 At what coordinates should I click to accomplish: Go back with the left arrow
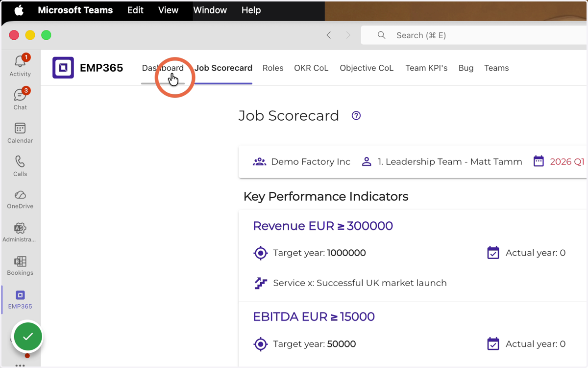[x=329, y=35]
